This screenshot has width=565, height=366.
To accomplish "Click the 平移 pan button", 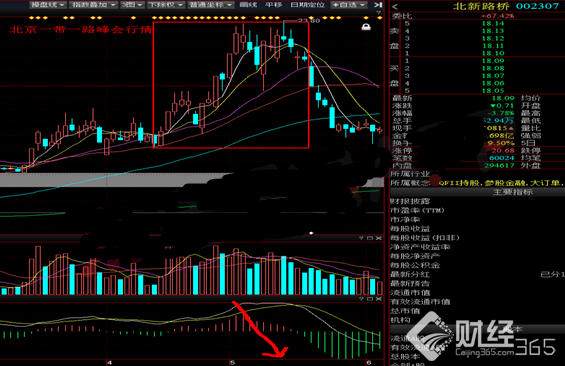I will coord(273,5).
